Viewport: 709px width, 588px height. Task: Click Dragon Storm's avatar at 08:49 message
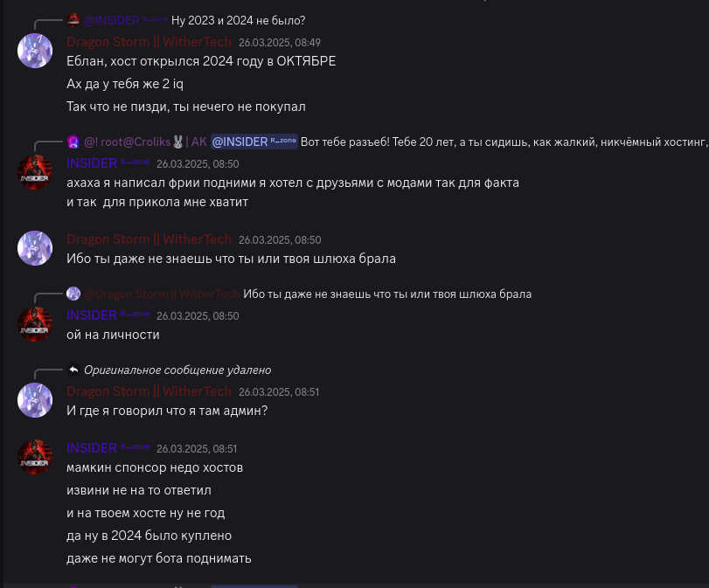click(35, 51)
